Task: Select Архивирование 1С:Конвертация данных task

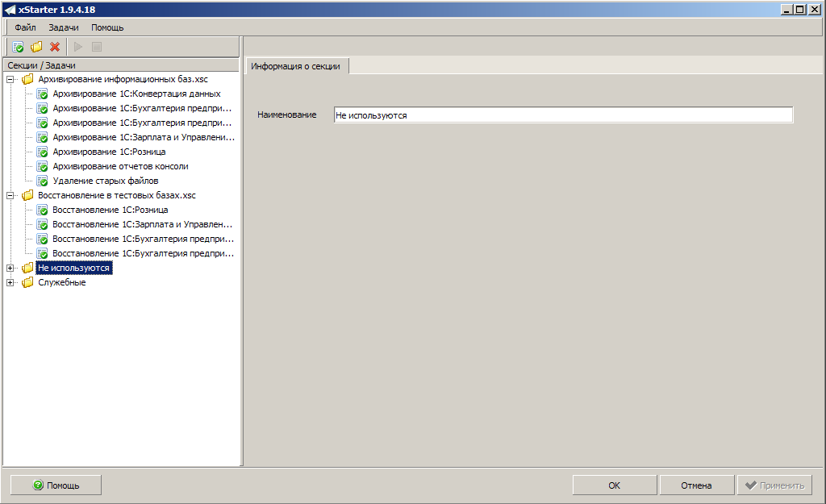Action: point(136,94)
